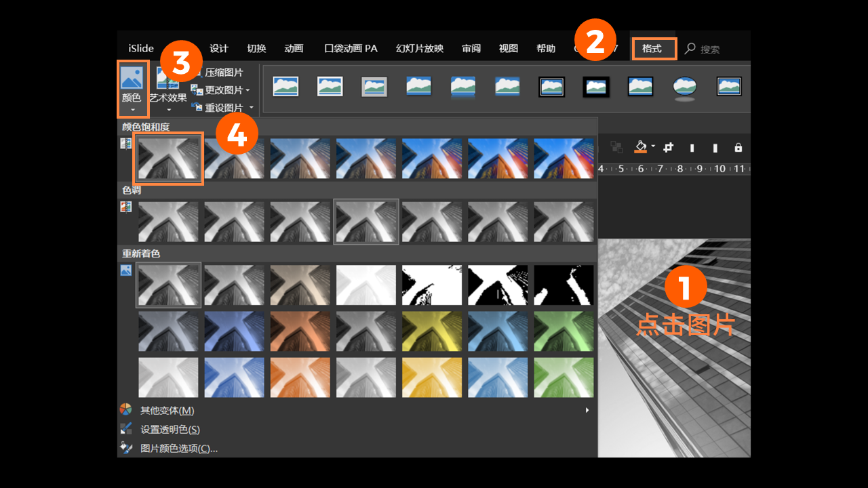Image resolution: width=868 pixels, height=488 pixels.
Task: Apply the gray metal frame picture style
Action: [374, 87]
